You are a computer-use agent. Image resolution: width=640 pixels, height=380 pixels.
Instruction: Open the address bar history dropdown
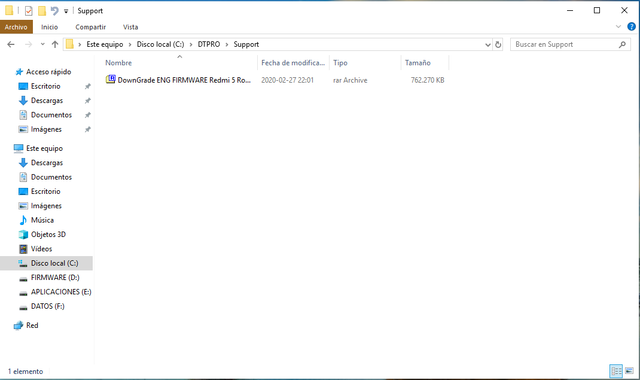(487, 44)
